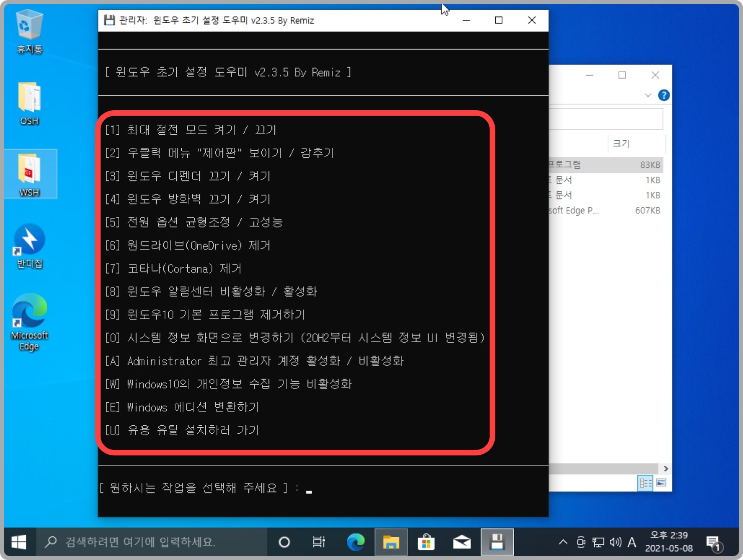Open the Mail app from the taskbar
The width and height of the screenshot is (743, 560).
tap(461, 542)
